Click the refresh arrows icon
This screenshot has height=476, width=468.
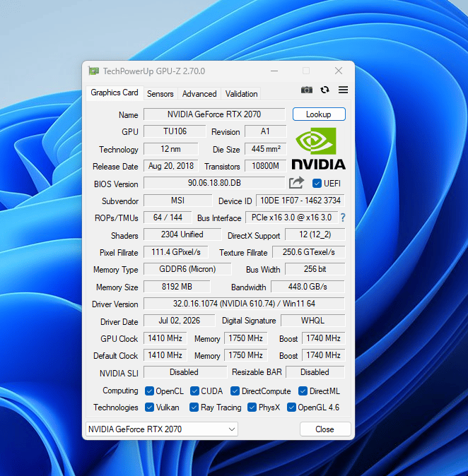(x=325, y=90)
